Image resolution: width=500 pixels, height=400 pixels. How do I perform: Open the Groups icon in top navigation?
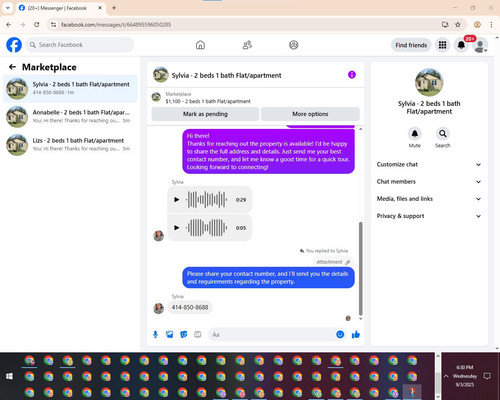coord(294,45)
